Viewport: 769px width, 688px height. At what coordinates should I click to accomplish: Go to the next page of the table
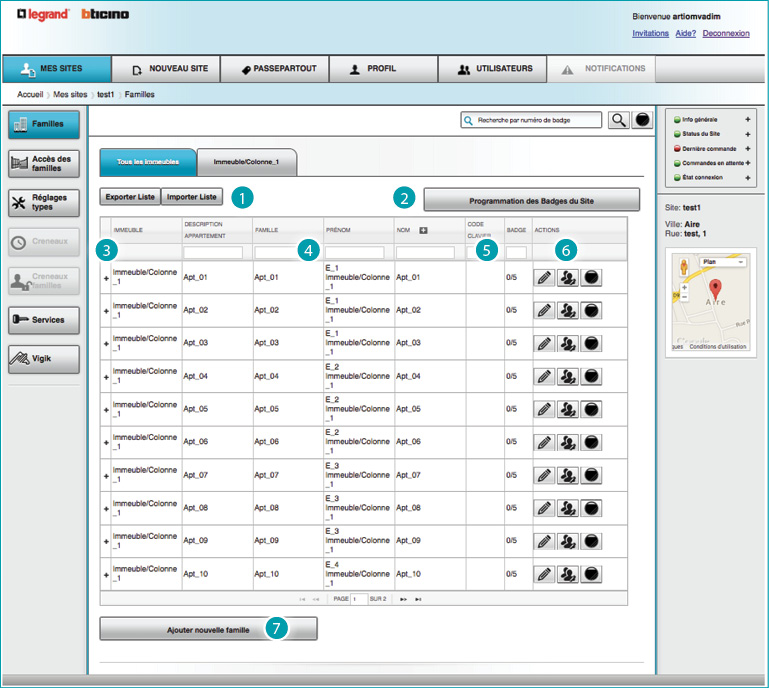click(404, 598)
